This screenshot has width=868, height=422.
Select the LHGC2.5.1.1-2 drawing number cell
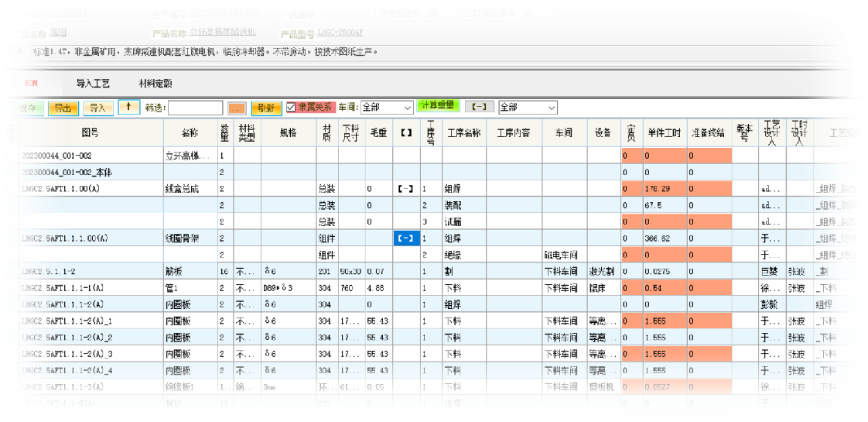pyautogui.click(x=91, y=271)
